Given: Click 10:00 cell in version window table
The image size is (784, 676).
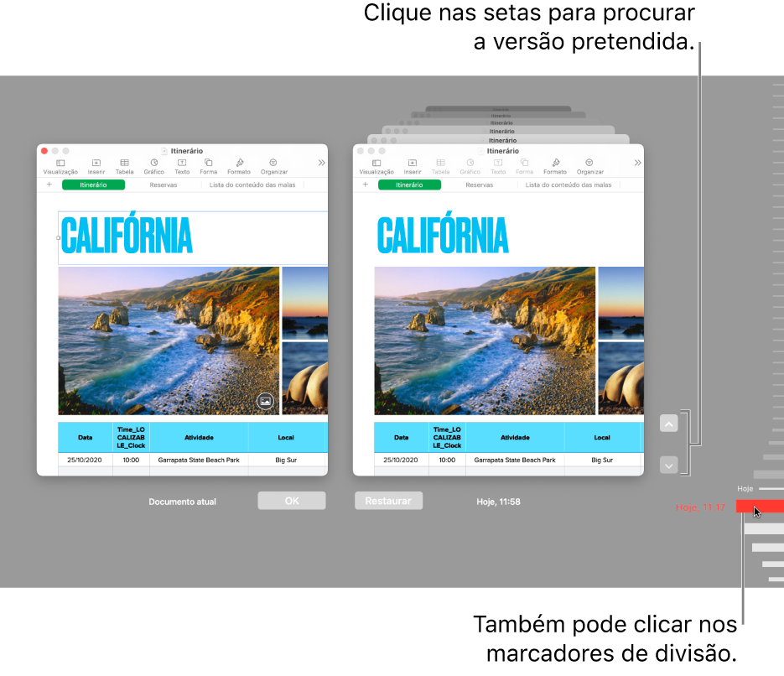Looking at the screenshot, I should [x=447, y=460].
